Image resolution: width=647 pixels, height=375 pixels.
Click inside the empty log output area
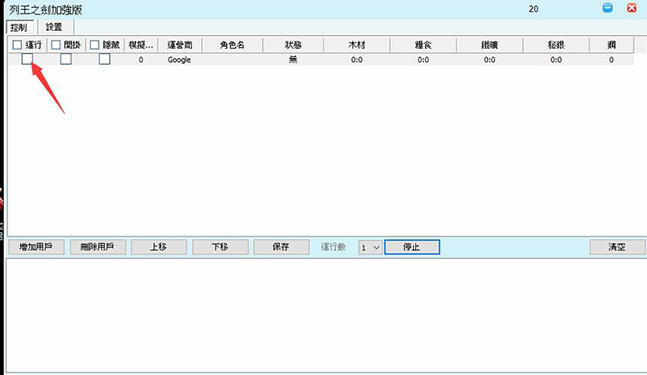[326, 316]
